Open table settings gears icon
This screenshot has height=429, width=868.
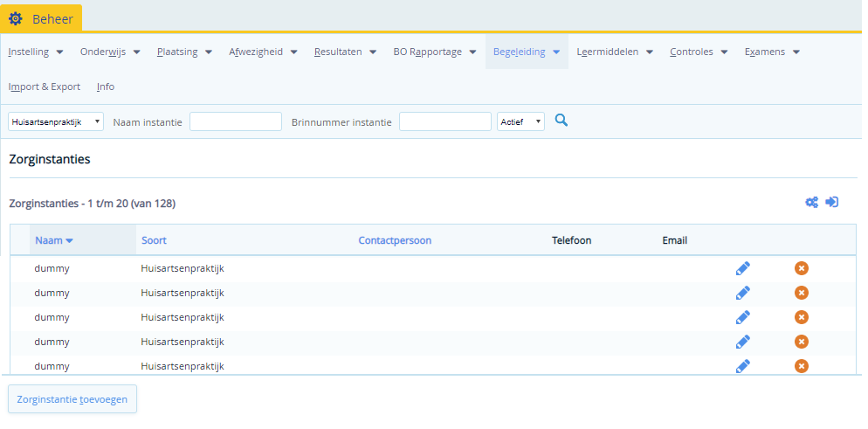(811, 202)
